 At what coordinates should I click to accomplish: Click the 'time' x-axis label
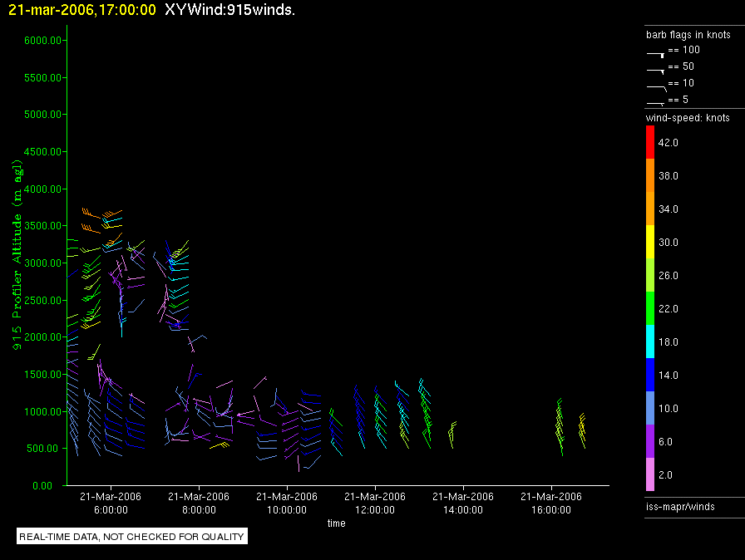click(337, 523)
